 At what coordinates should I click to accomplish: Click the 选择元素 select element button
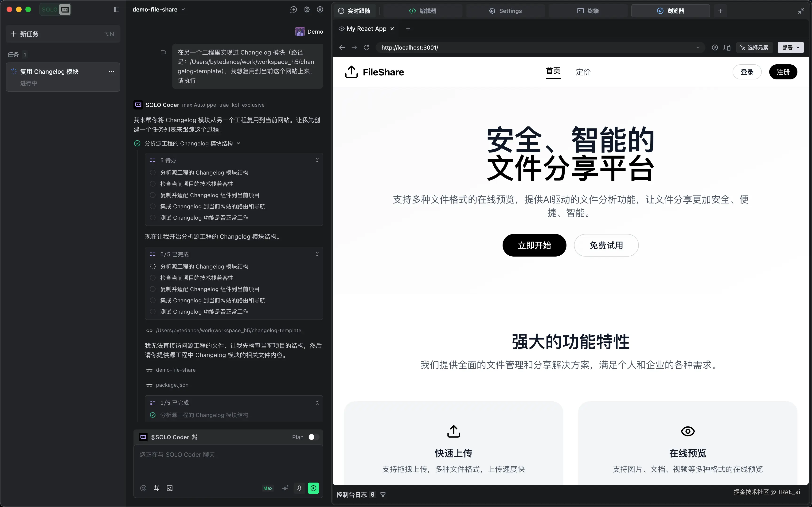click(754, 48)
